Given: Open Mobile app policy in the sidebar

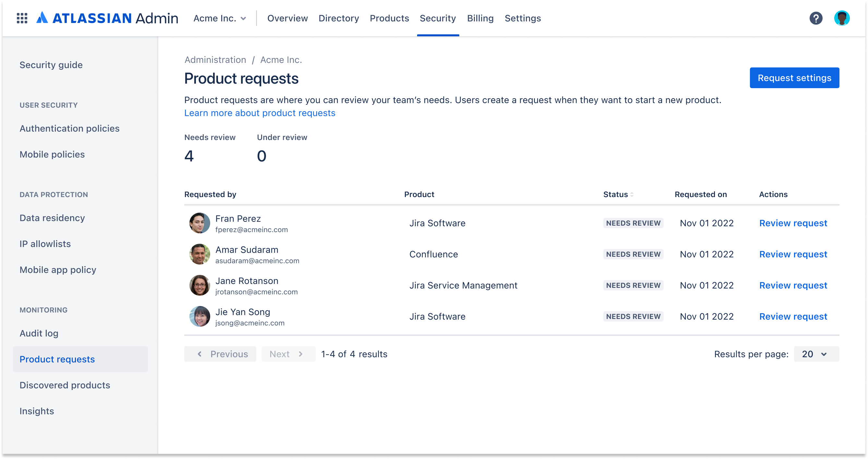Looking at the screenshot, I should (58, 270).
